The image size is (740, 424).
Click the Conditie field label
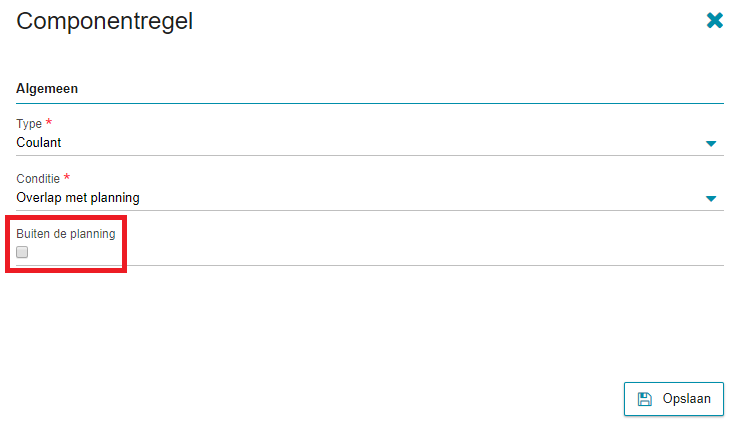click(x=38, y=179)
